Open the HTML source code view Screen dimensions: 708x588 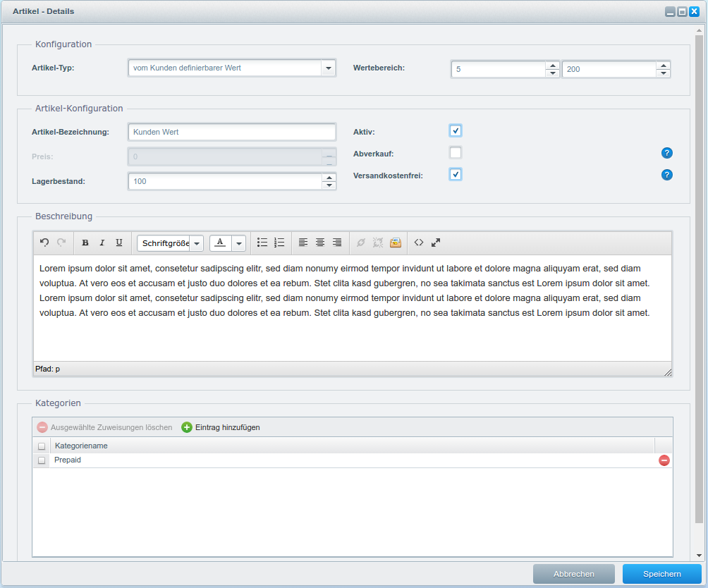click(419, 243)
